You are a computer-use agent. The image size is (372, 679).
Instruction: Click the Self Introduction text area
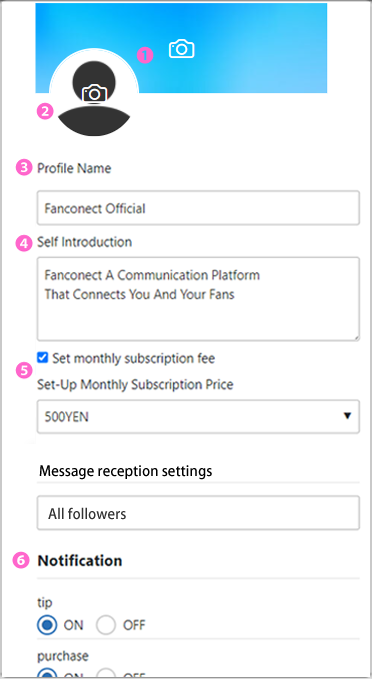coord(198,299)
